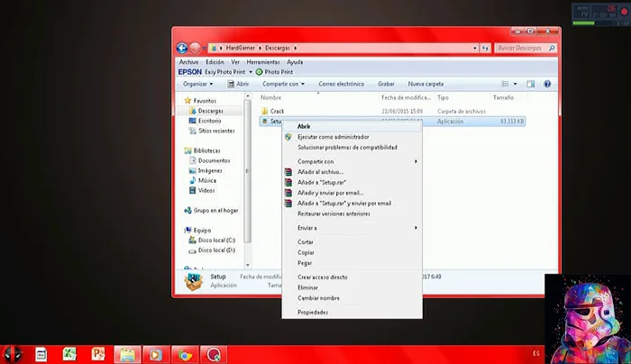Click the Photo Print toolbar button

274,72
